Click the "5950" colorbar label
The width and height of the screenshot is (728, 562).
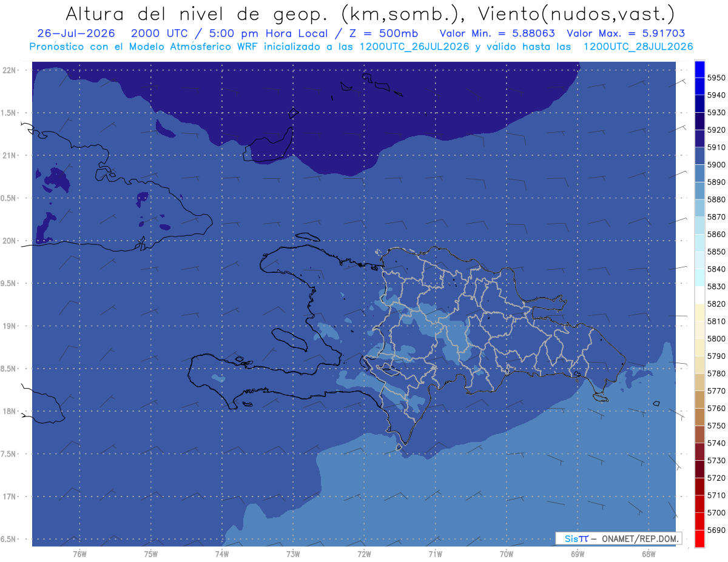pos(716,78)
